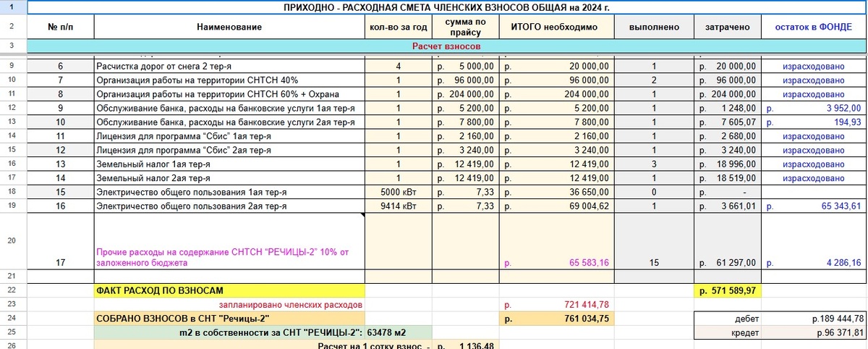This screenshot has width=868, height=349.
Task: Select выполнено value 15 in row 17
Action: pos(654,241)
